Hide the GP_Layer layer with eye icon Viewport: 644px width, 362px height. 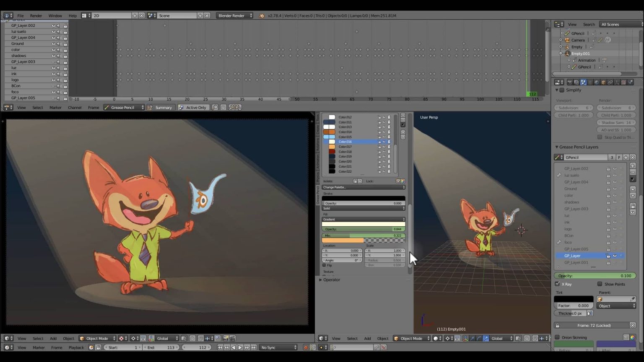(x=615, y=256)
